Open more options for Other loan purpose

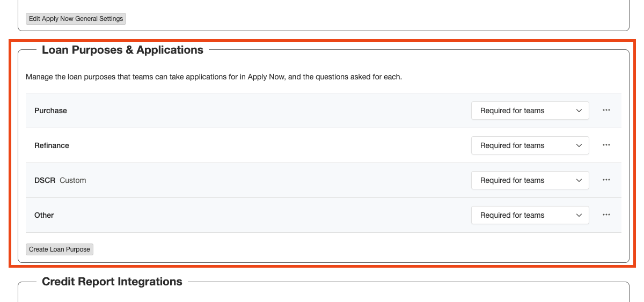coord(606,215)
